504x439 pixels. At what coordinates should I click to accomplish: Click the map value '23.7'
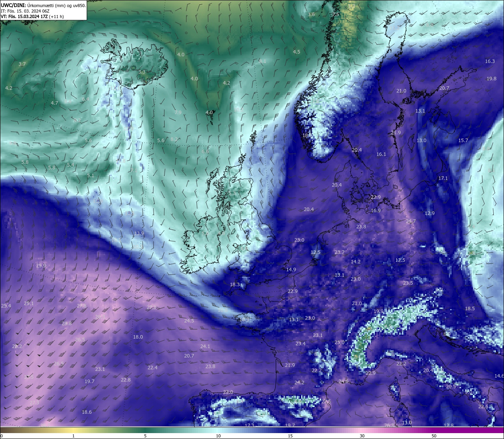[x=339, y=252]
